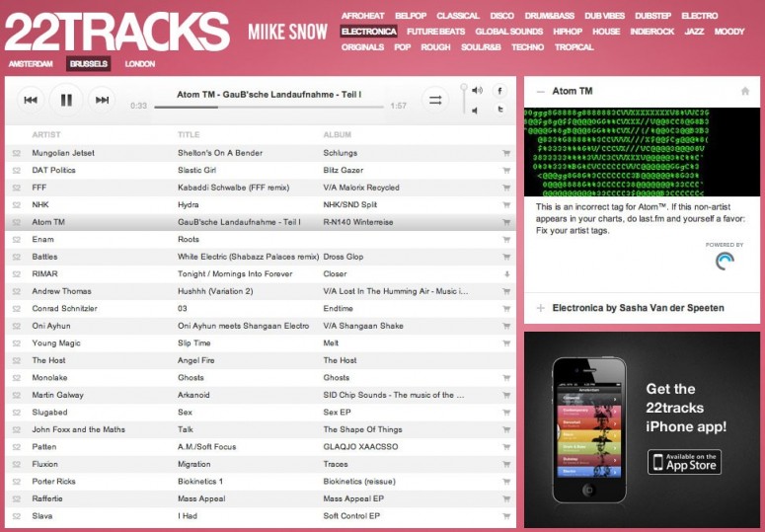The height and width of the screenshot is (532, 765).
Task: Click cart icon for FFF row
Action: [506, 188]
